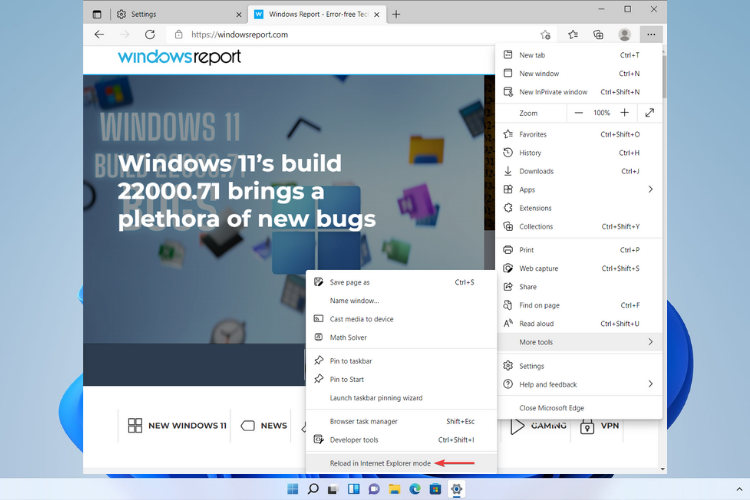This screenshot has width=750, height=500.
Task: Select the Windows Report tab
Action: (x=317, y=14)
